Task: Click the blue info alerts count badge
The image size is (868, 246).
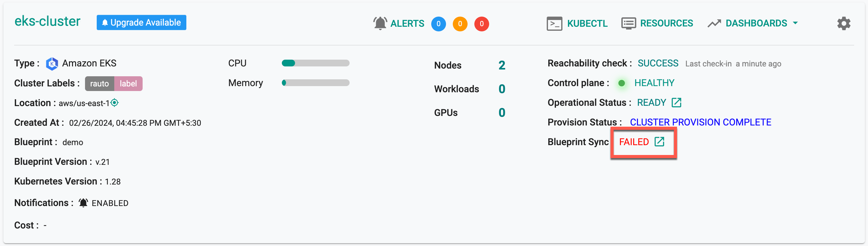Action: pyautogui.click(x=438, y=24)
